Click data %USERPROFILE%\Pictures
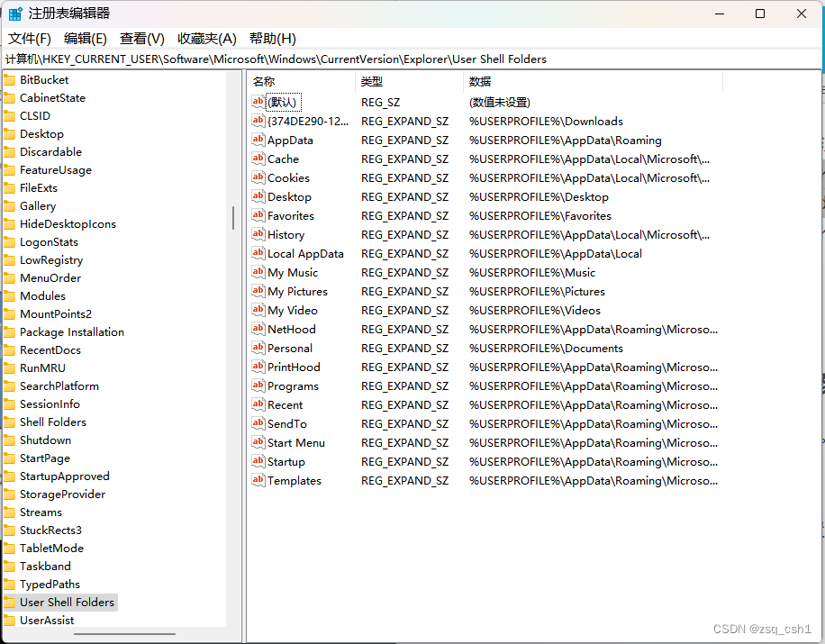825x644 pixels. (537, 292)
